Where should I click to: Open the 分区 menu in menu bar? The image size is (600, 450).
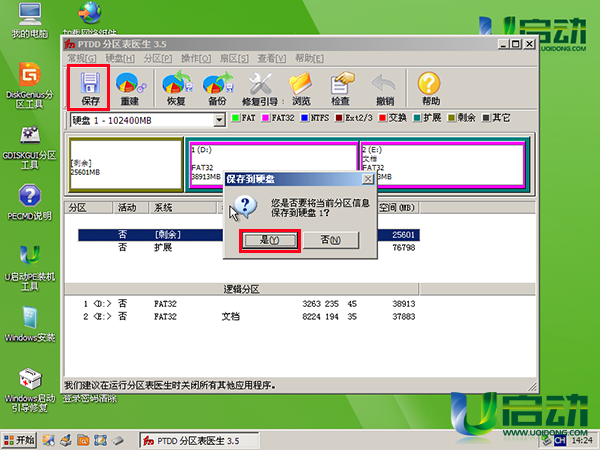(155, 59)
